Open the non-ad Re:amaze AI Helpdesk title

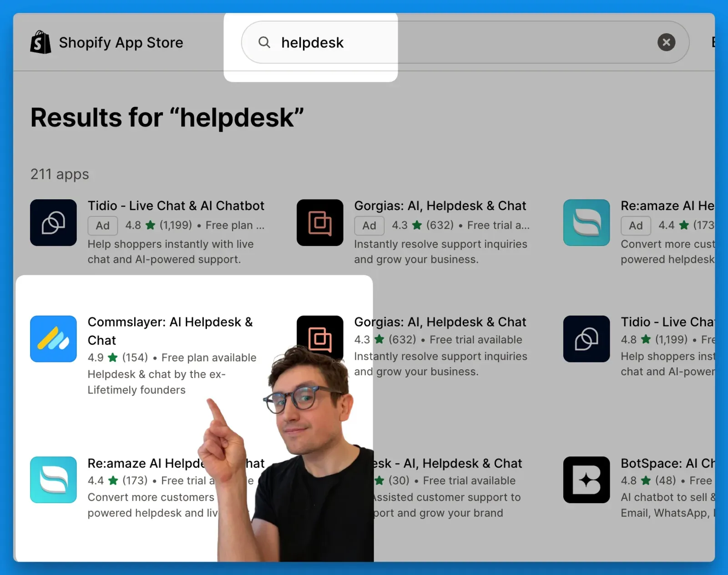pos(176,463)
